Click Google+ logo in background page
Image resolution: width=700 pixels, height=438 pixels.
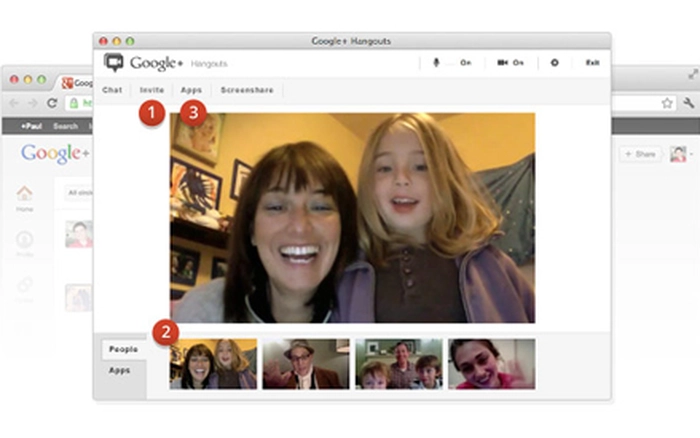point(55,153)
